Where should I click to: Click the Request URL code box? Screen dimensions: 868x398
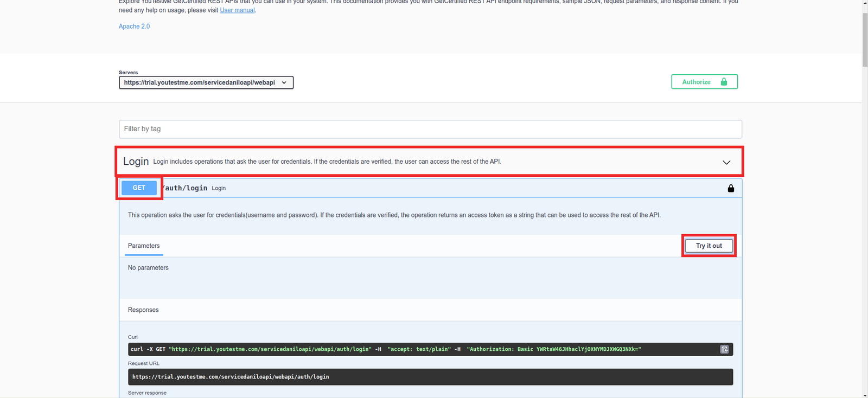pyautogui.click(x=430, y=377)
